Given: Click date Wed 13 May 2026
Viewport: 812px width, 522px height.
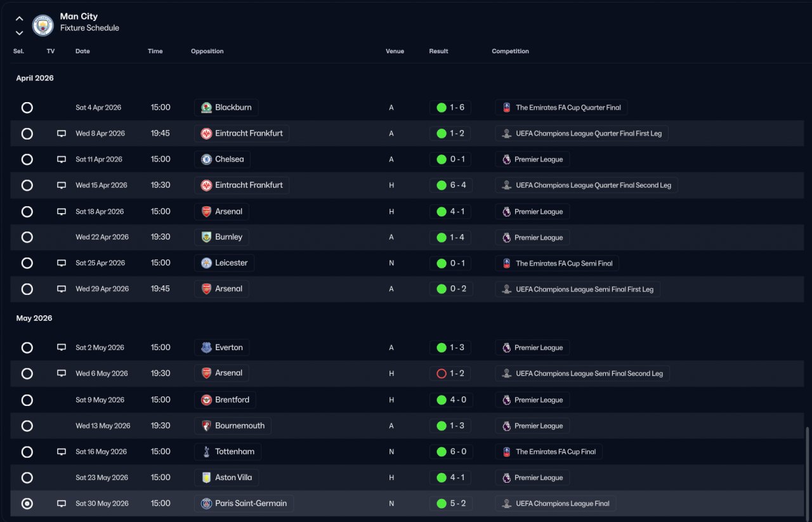Looking at the screenshot, I should (x=103, y=426).
